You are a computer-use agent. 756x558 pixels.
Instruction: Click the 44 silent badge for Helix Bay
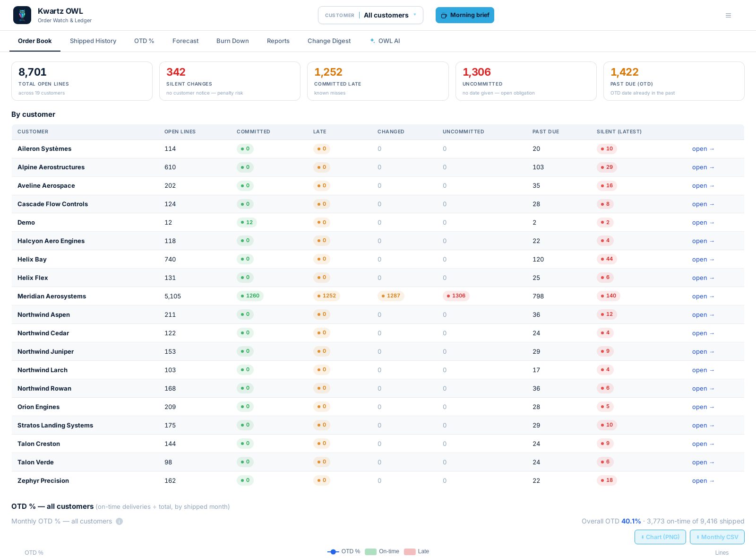[607, 259]
